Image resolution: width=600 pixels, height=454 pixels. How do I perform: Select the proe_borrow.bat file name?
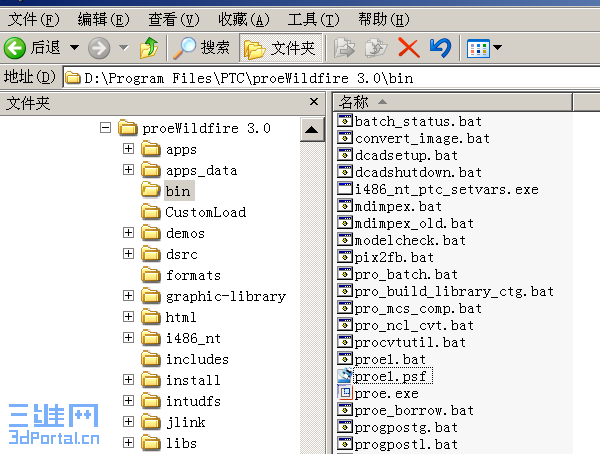[x=414, y=410]
